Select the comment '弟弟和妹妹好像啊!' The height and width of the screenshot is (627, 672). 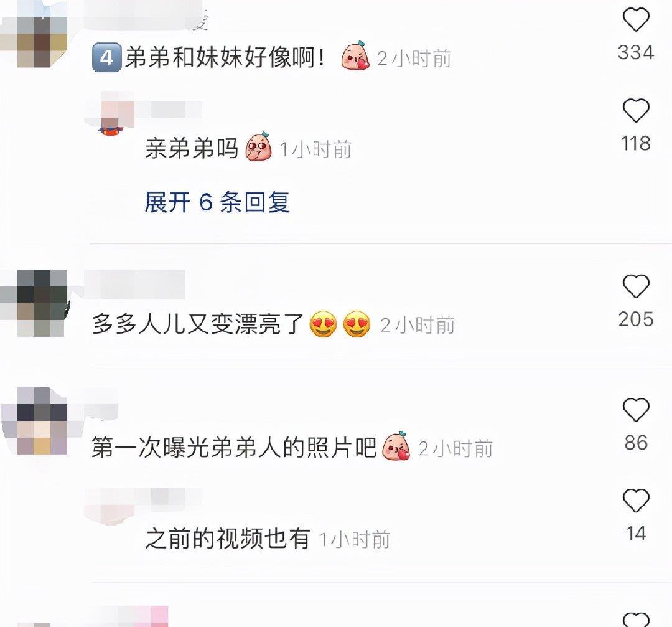click(x=225, y=57)
